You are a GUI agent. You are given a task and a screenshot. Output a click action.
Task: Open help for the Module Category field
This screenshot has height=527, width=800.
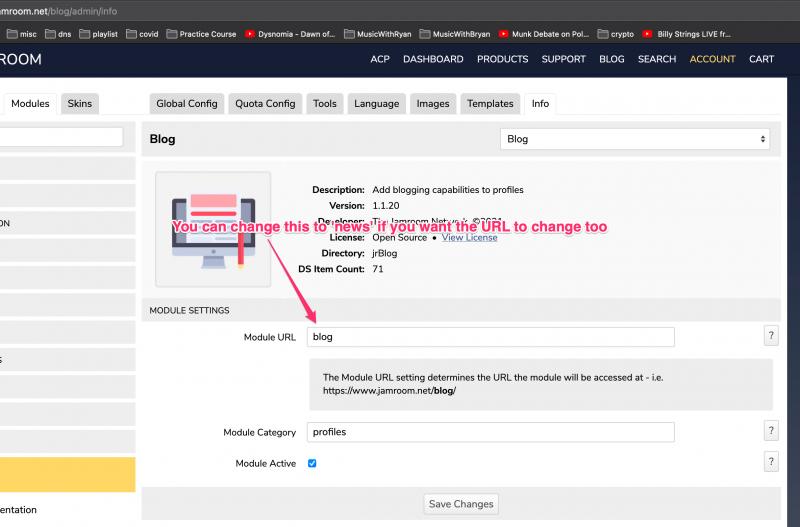771,431
